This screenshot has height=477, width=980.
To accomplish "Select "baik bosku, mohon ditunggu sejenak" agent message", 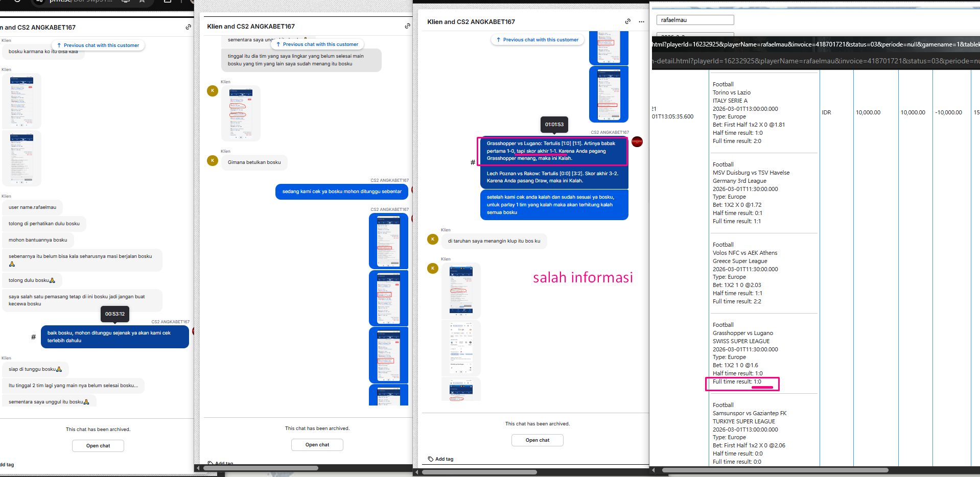I will (115, 337).
